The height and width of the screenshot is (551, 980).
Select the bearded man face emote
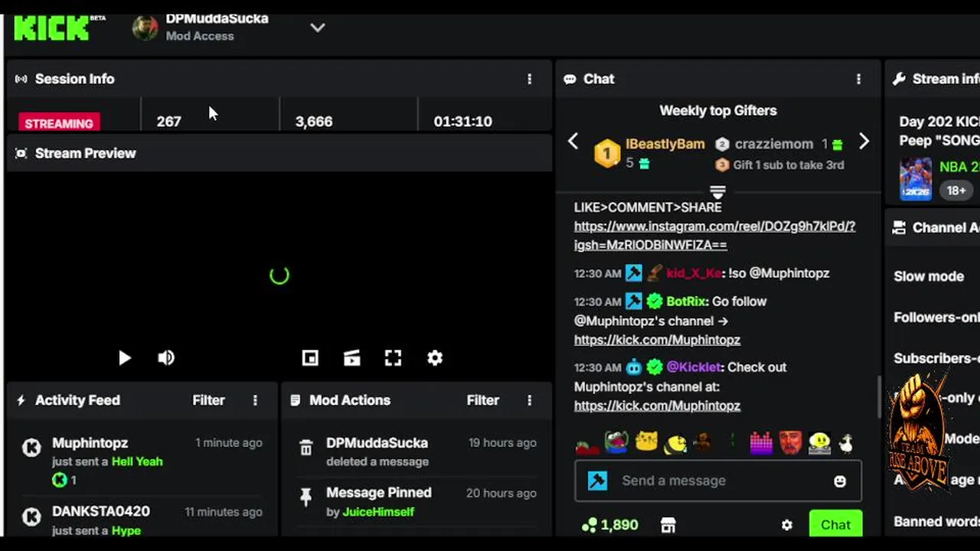tap(791, 443)
